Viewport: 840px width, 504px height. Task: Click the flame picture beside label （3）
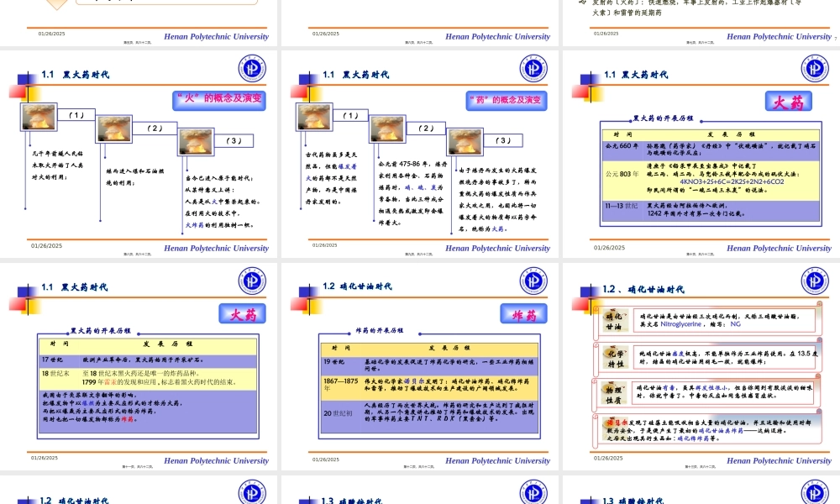click(196, 141)
